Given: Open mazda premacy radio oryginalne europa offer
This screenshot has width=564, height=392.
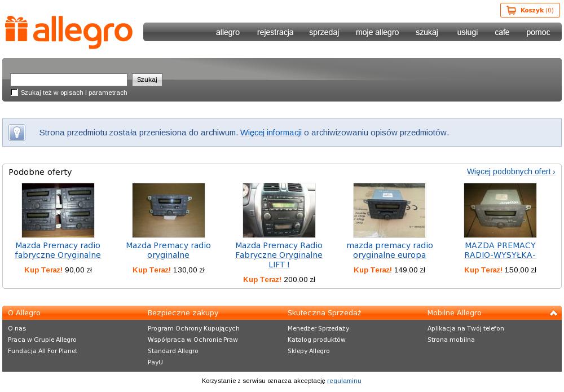Looking at the screenshot, I should [x=390, y=250].
